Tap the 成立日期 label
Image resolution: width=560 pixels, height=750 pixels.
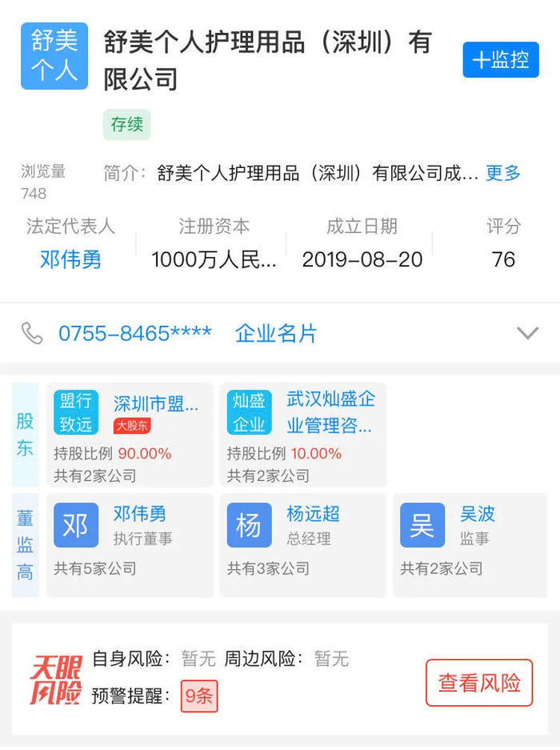click(362, 227)
